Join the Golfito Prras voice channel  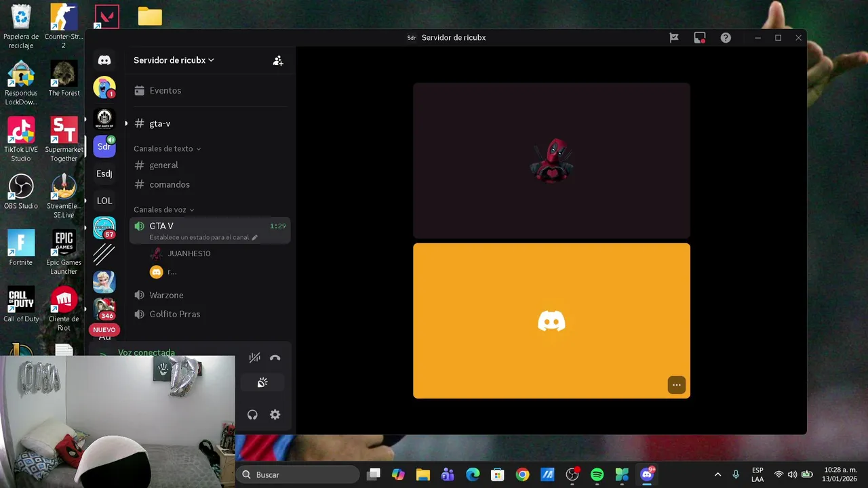coord(210,314)
